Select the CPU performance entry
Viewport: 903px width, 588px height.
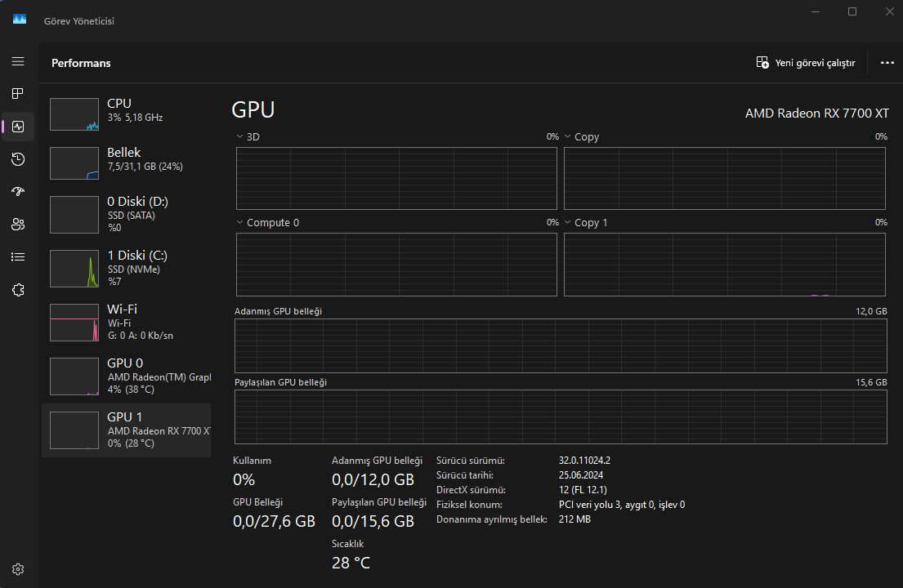coord(126,114)
